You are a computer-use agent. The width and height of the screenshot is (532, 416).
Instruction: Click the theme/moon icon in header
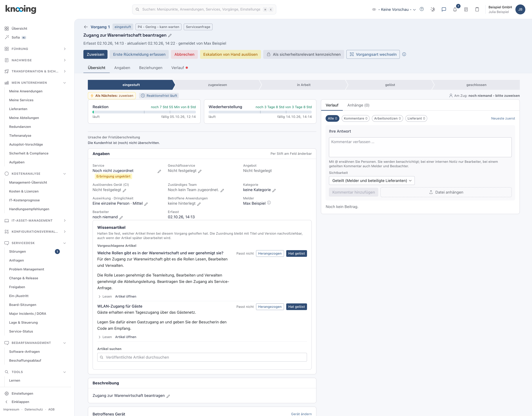(x=433, y=9)
